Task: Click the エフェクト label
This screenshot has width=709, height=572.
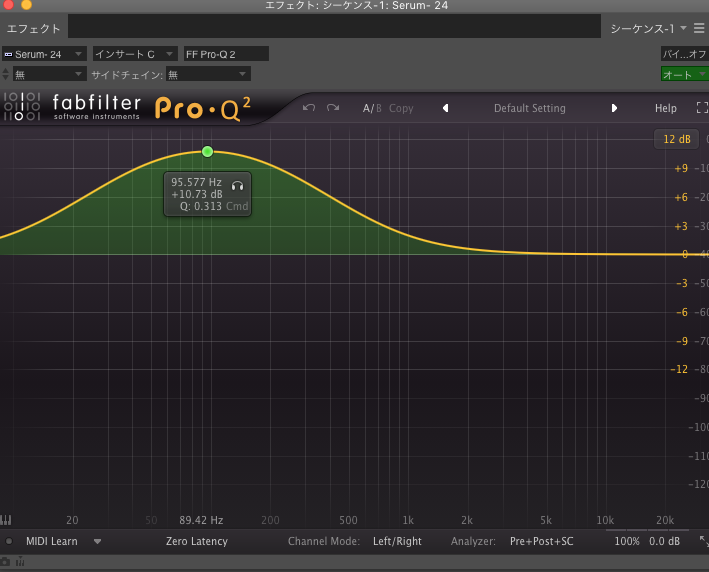Action: coord(33,28)
